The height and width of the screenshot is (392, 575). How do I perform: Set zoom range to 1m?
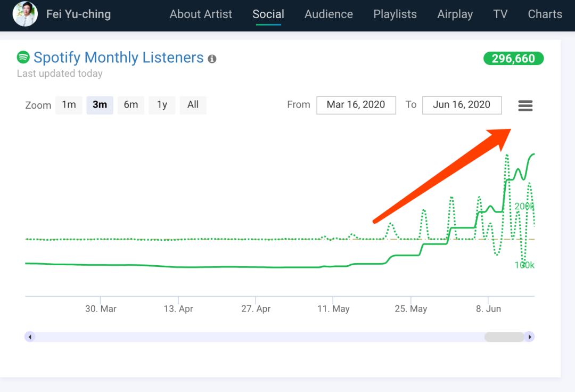pyautogui.click(x=69, y=105)
